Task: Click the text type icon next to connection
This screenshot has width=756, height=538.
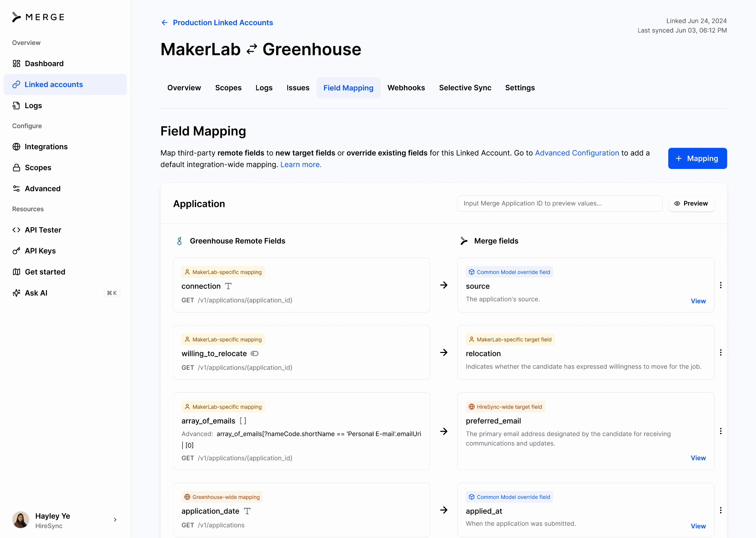Action: point(228,286)
